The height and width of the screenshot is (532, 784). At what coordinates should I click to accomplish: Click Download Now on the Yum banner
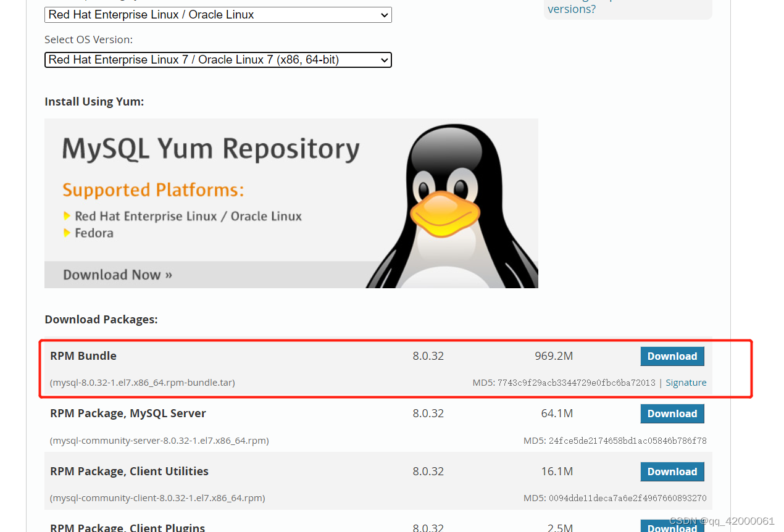(x=117, y=275)
